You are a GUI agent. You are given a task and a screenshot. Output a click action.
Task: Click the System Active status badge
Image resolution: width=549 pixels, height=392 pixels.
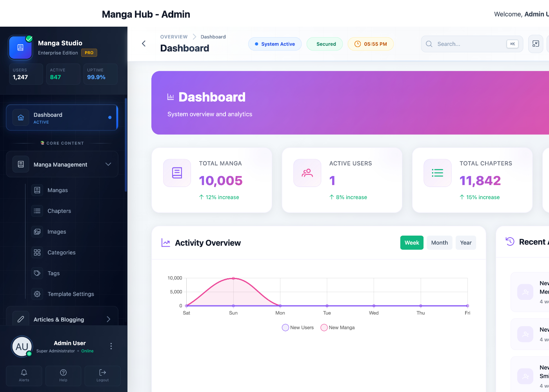coord(275,44)
